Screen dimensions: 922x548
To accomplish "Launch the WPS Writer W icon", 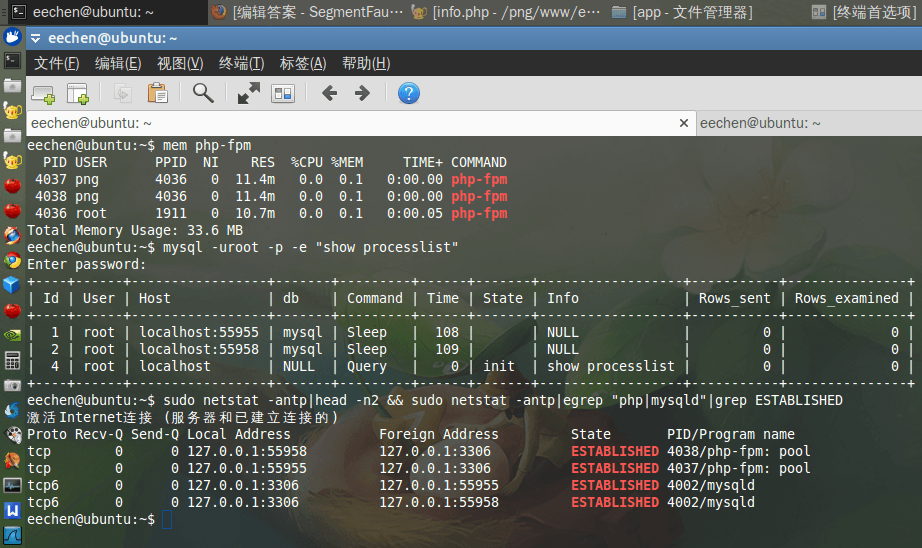I will tap(12, 510).
